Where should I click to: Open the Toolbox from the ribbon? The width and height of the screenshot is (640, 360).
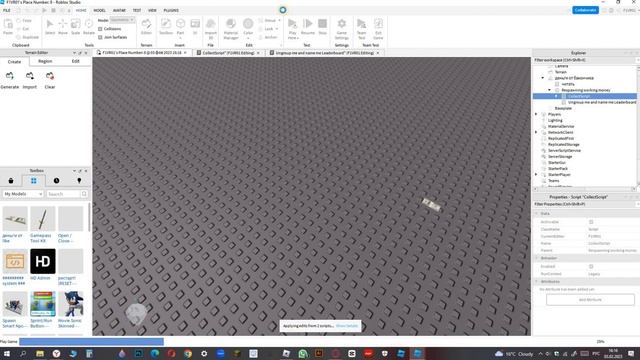tap(166, 27)
